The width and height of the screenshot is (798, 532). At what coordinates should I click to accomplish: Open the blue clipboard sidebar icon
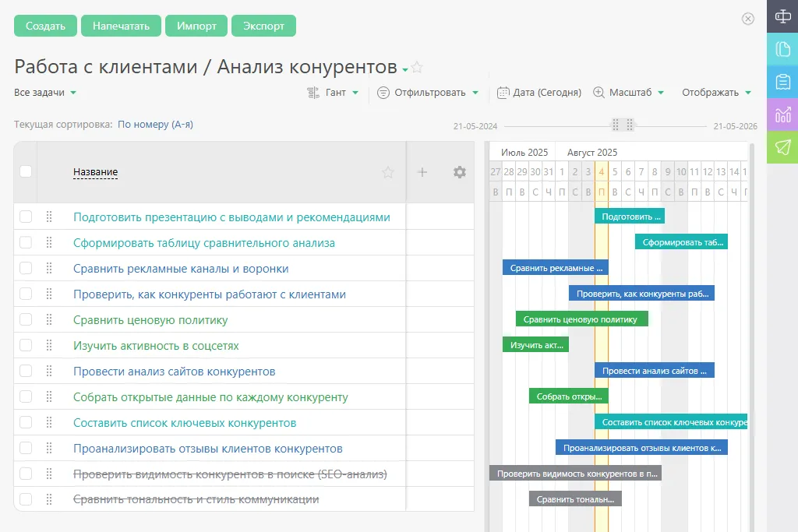coord(782,82)
